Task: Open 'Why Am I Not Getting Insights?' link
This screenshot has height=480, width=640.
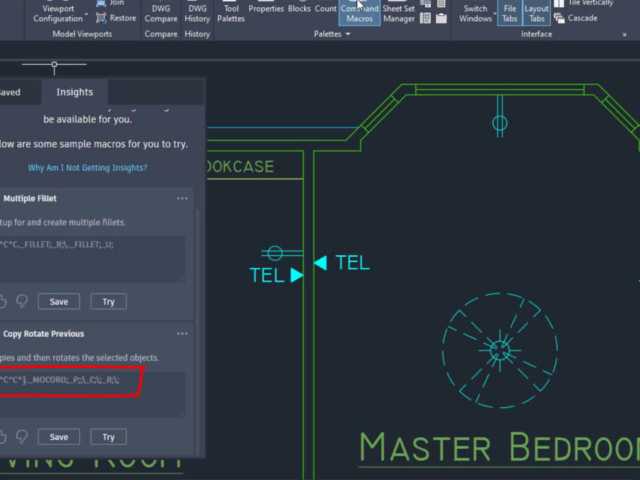Action: [x=87, y=167]
